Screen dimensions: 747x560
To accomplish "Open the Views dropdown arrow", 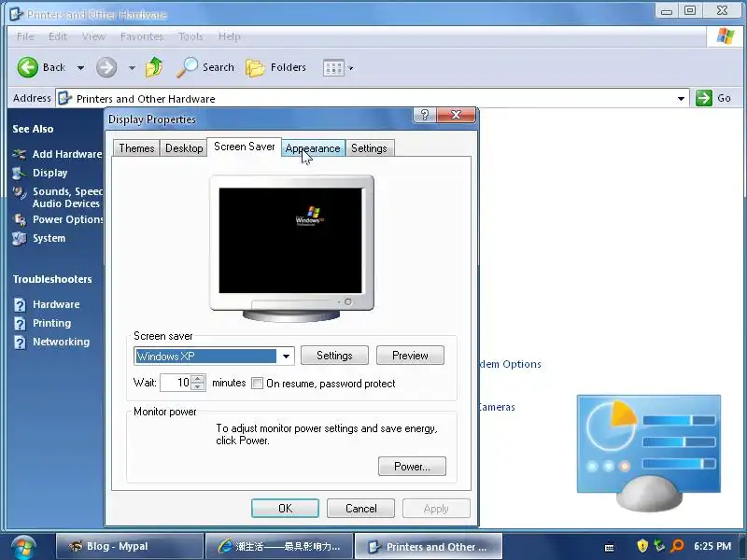I will (351, 68).
